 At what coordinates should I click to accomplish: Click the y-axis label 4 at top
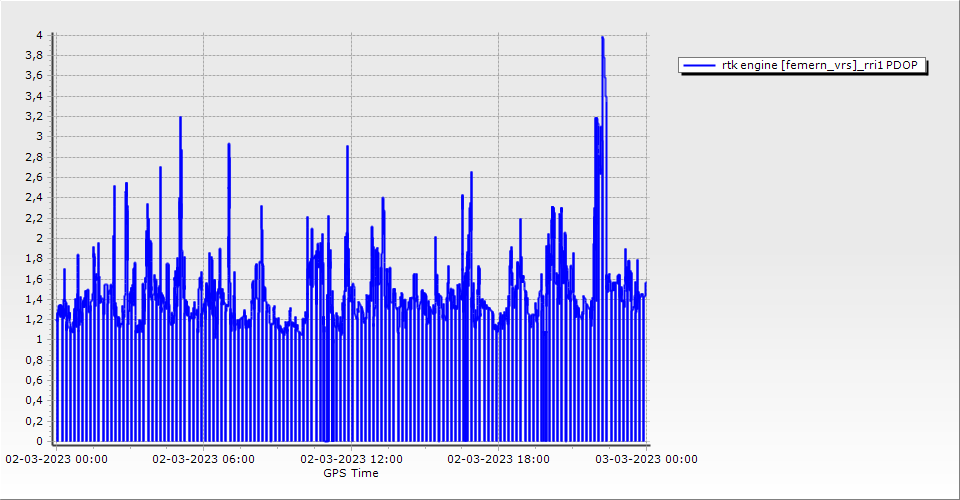pyautogui.click(x=39, y=35)
